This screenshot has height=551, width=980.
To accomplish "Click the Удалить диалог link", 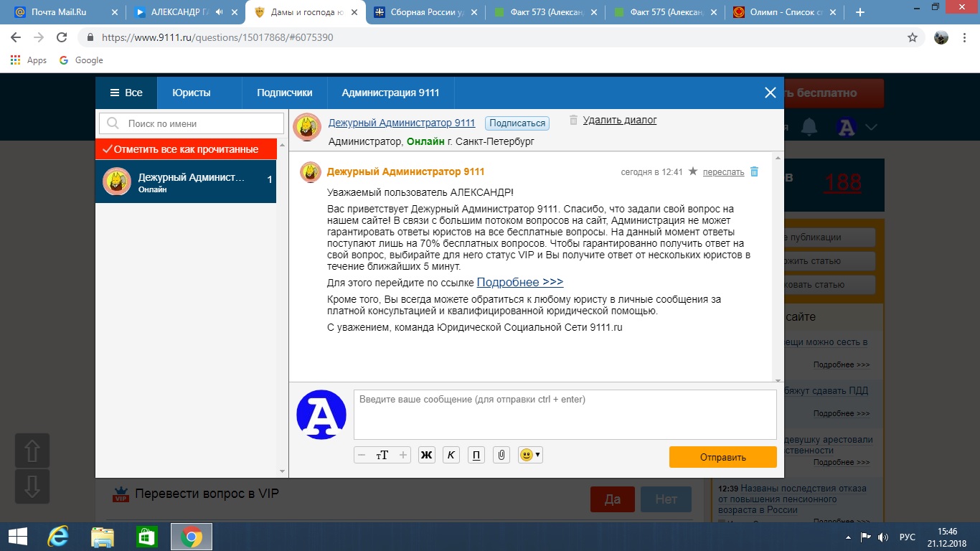I will [620, 120].
